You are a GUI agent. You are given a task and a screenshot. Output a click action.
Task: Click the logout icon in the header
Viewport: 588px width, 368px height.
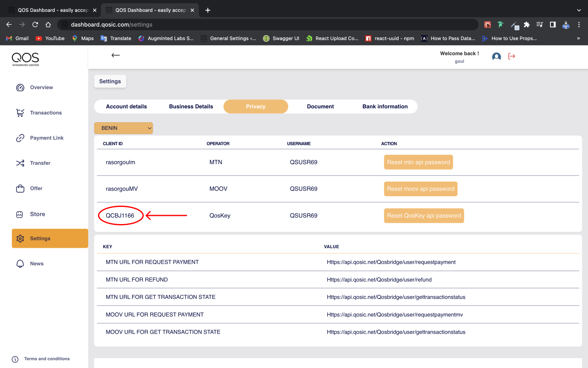512,56
